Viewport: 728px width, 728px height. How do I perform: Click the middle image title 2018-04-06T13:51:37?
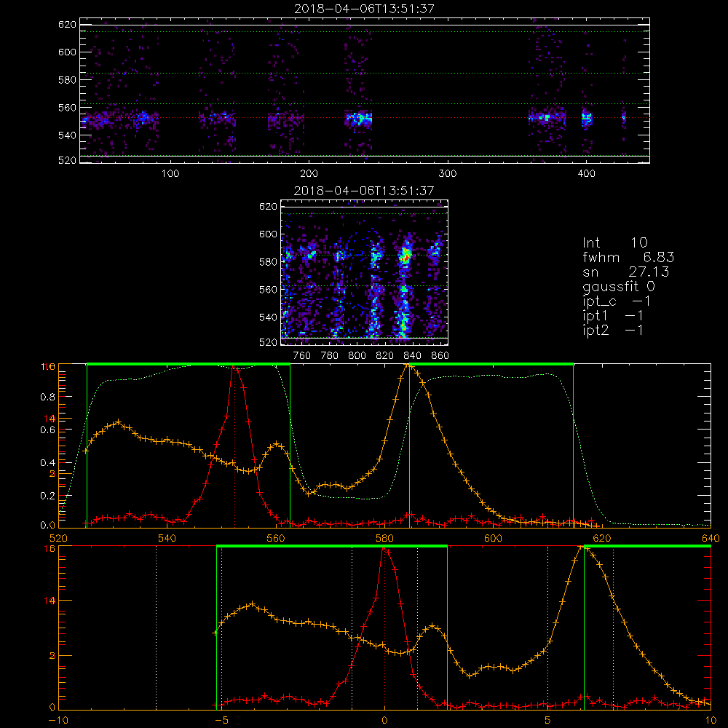[x=364, y=191]
